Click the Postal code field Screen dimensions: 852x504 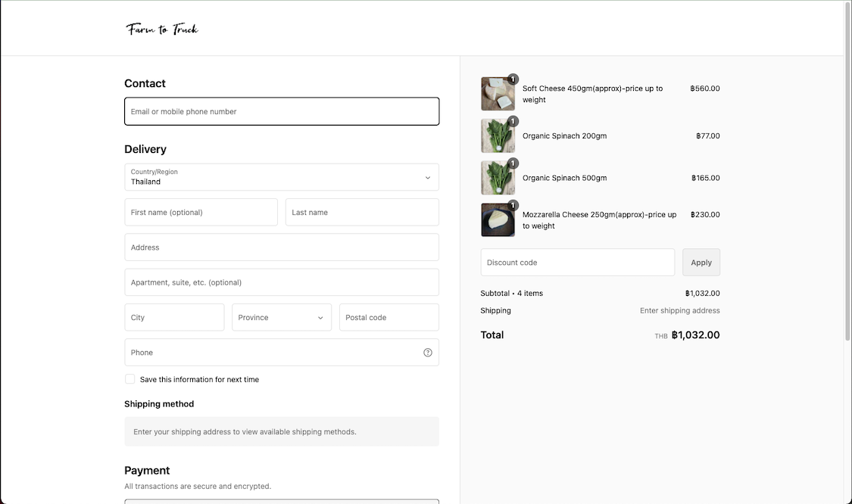(x=389, y=317)
